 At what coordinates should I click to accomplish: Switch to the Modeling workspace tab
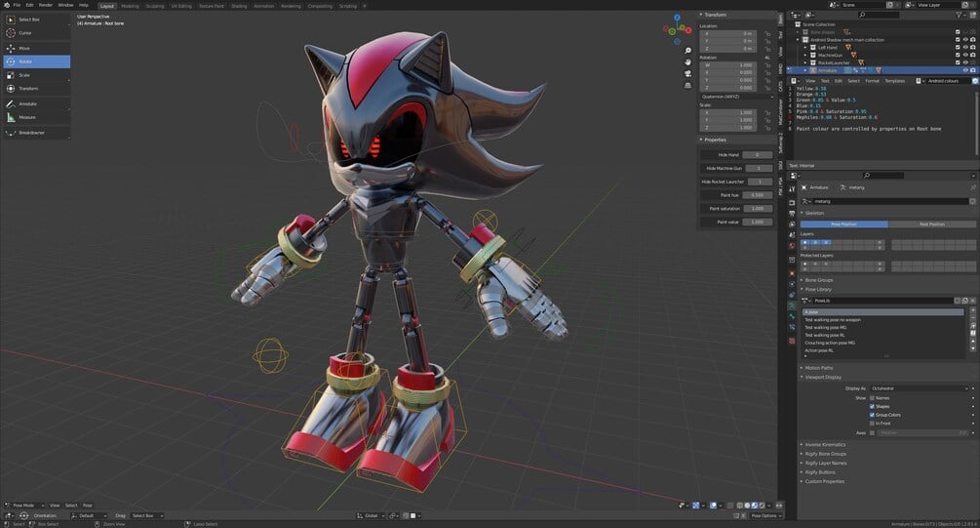coord(130,6)
